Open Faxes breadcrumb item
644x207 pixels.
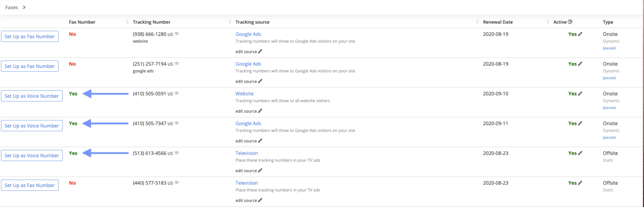pyautogui.click(x=12, y=7)
